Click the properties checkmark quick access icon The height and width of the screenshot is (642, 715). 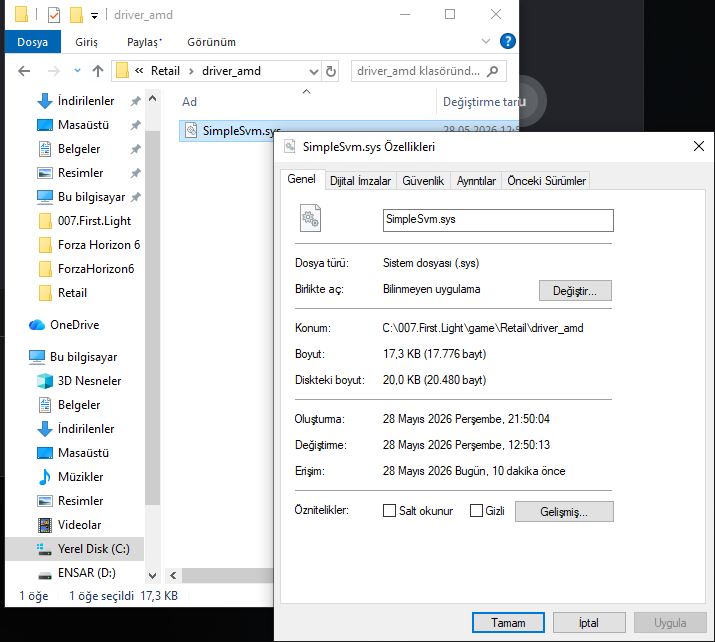point(54,15)
